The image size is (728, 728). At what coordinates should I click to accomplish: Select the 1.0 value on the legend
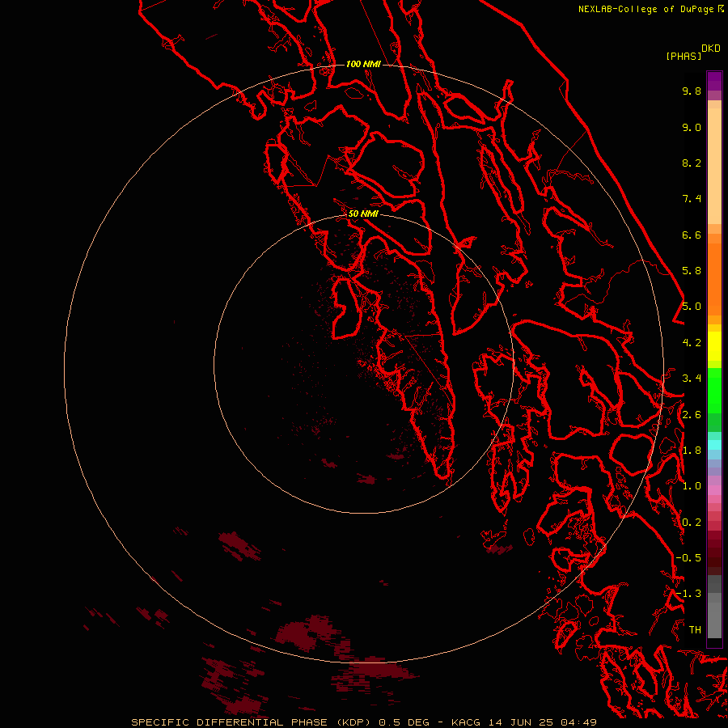[692, 486]
